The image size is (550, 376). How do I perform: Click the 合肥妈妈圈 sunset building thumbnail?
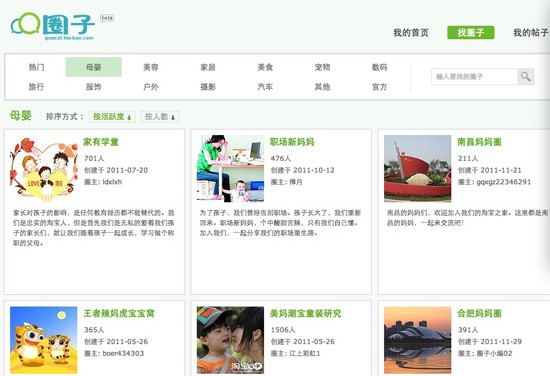[417, 340]
